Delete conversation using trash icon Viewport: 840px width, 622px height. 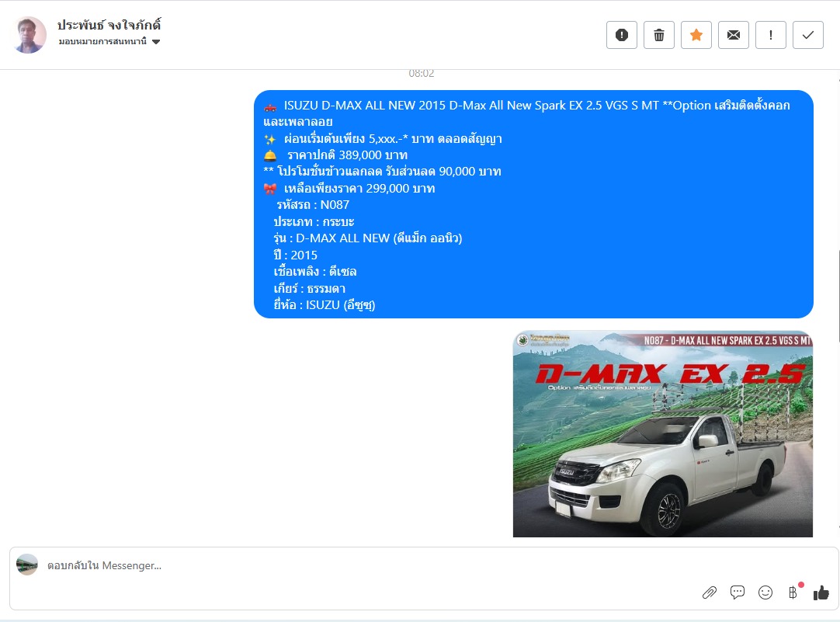659,35
